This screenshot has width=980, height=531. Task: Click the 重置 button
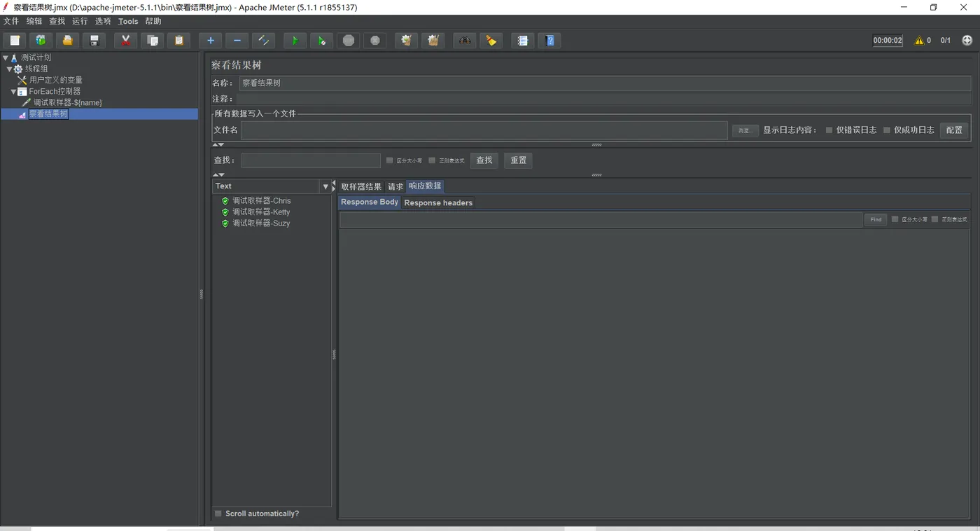(x=519, y=160)
